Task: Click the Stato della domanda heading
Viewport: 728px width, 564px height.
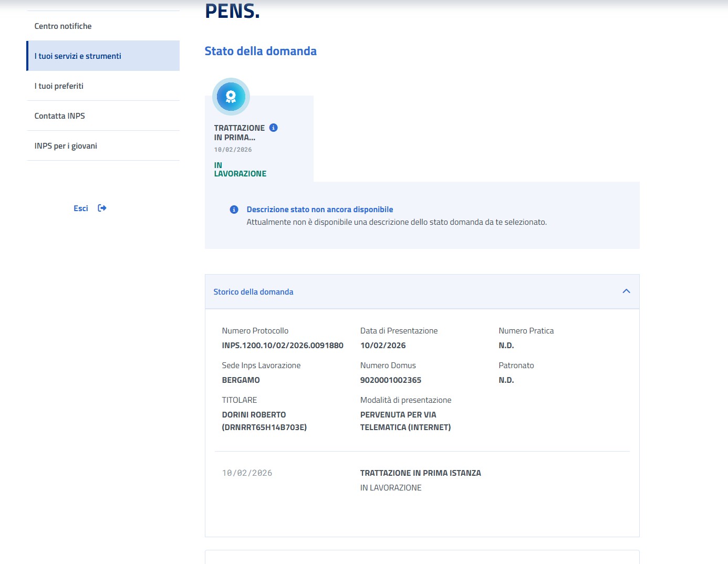Action: click(x=261, y=51)
